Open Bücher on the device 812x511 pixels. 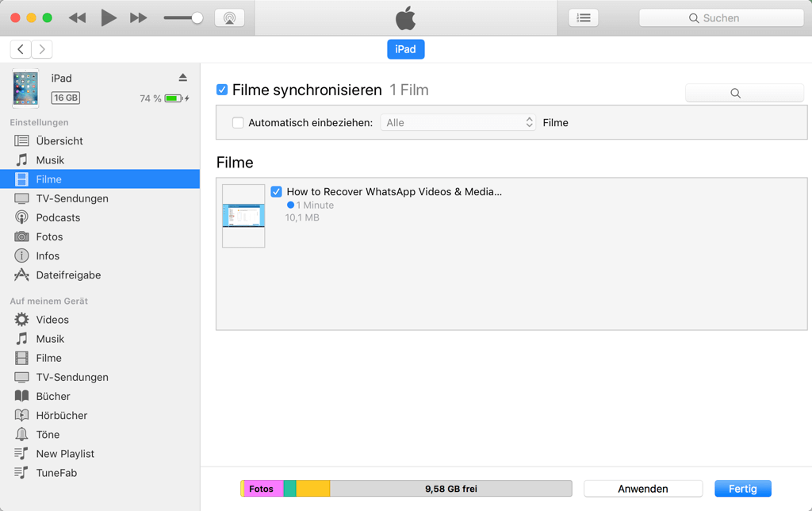pos(100,397)
